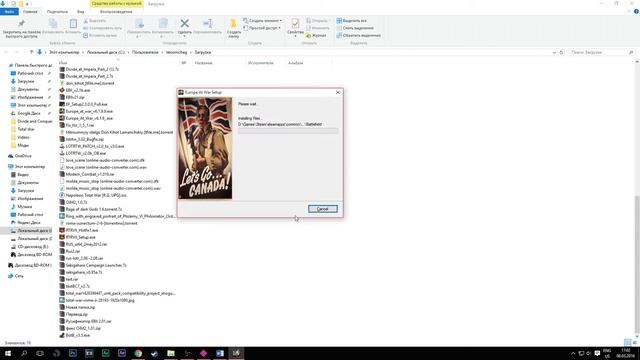Click the New folder icon
The width and height of the screenshot is (640, 360).
point(233,24)
